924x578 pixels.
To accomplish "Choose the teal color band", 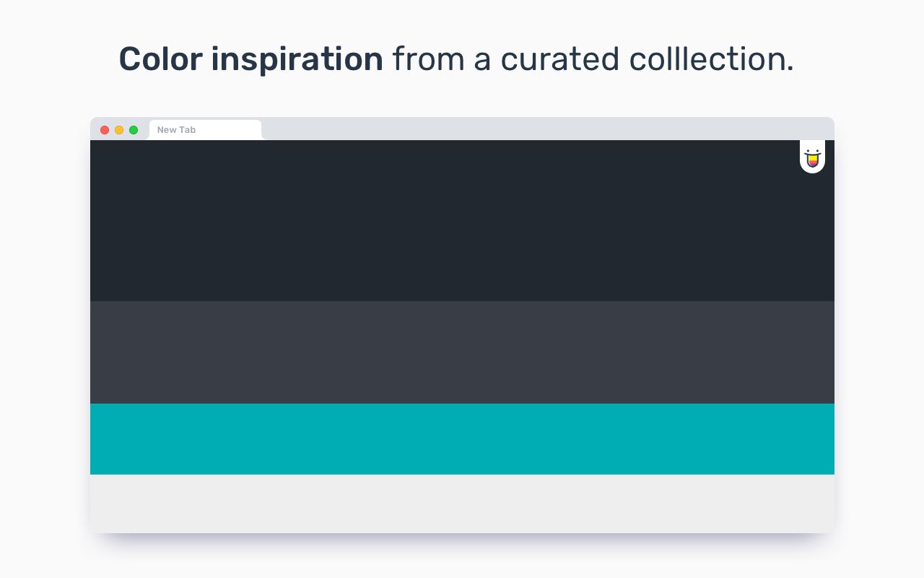I will (462, 439).
